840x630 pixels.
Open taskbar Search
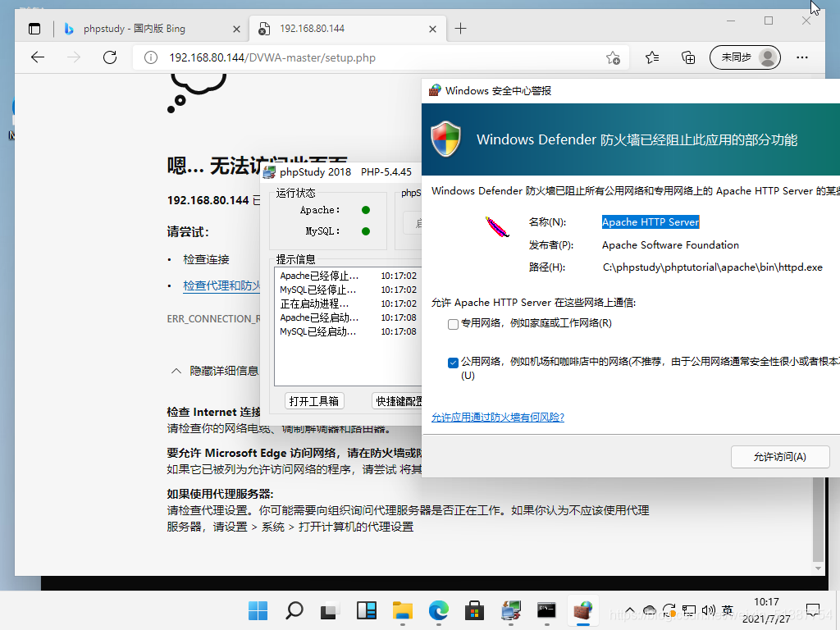(294, 610)
